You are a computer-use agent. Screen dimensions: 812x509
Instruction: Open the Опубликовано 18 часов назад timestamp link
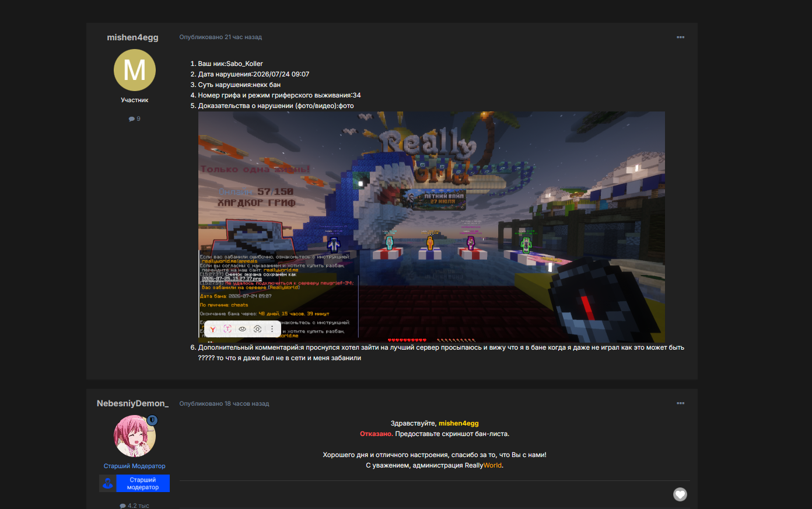224,403
